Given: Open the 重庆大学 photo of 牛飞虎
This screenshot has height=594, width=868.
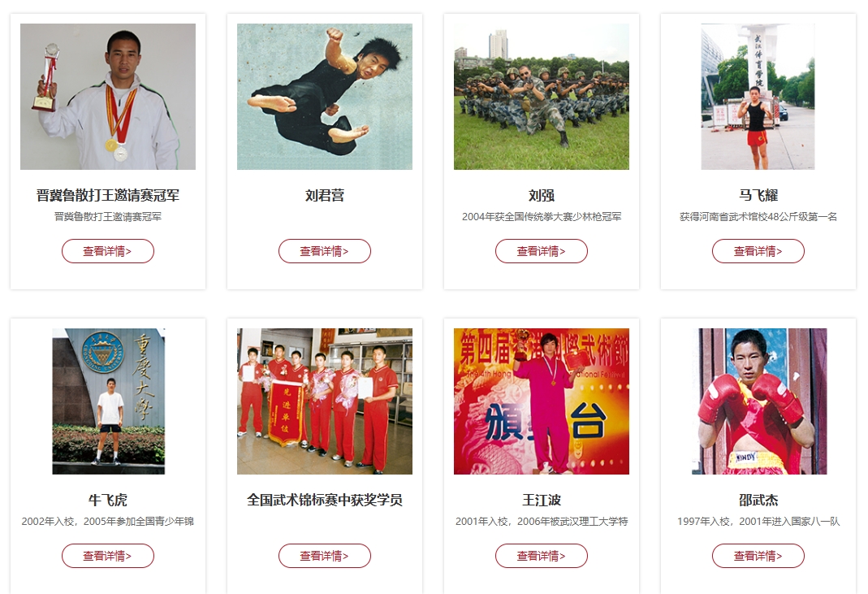Looking at the screenshot, I should [109, 401].
